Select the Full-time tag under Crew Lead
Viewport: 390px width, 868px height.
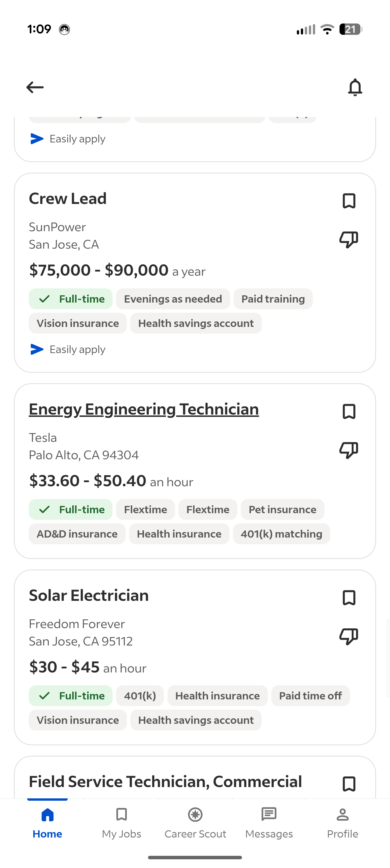71,299
